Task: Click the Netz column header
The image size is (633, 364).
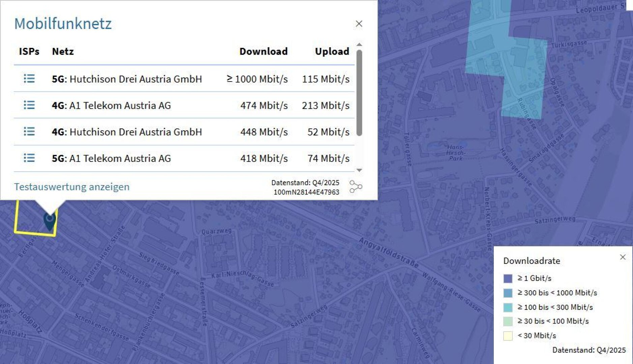Action: pos(63,51)
